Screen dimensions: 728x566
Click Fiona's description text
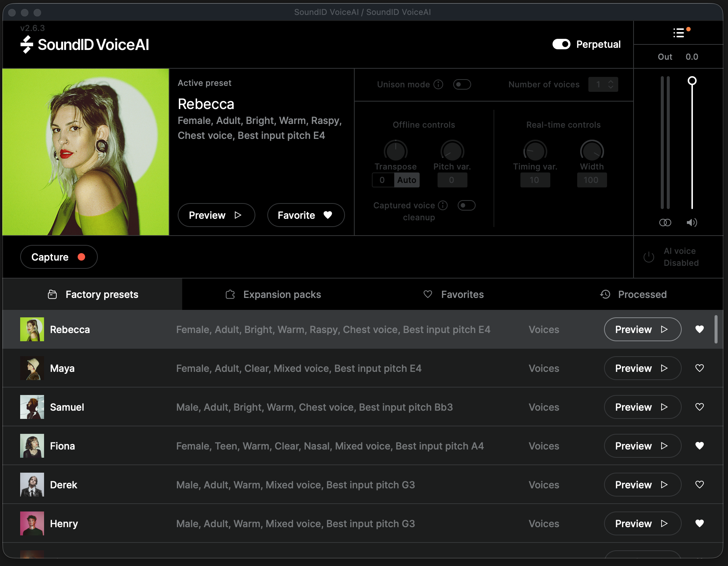click(330, 446)
